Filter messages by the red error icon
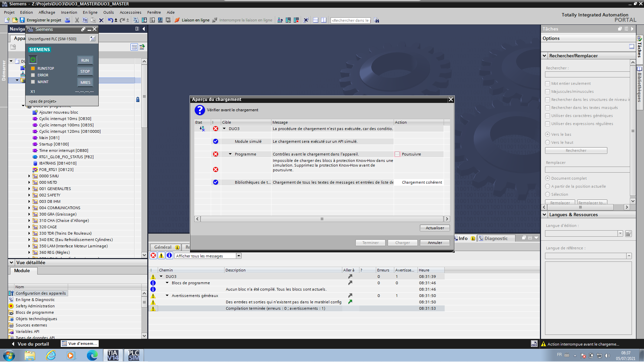This screenshot has height=362, width=644. pos(153,256)
